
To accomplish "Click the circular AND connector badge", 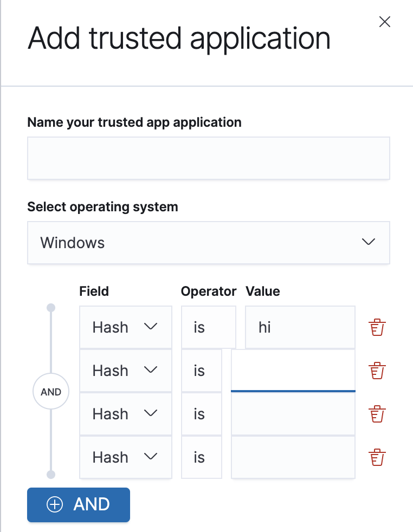I will [x=51, y=391].
